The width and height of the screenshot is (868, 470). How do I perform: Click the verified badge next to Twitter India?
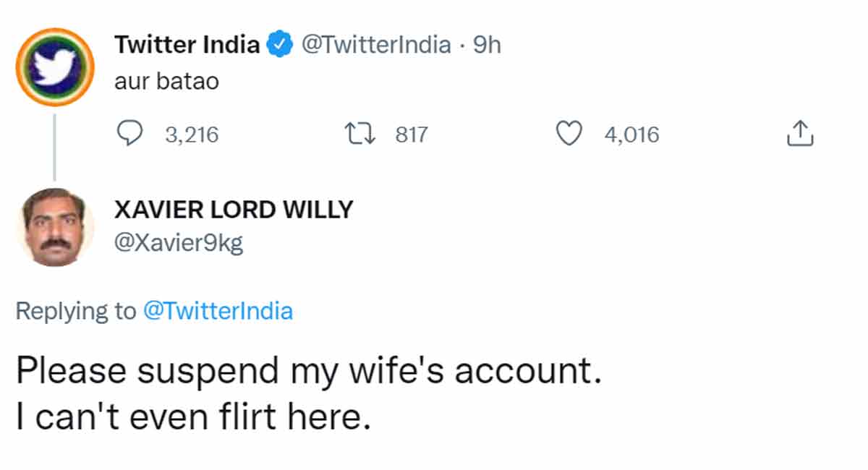click(x=281, y=43)
